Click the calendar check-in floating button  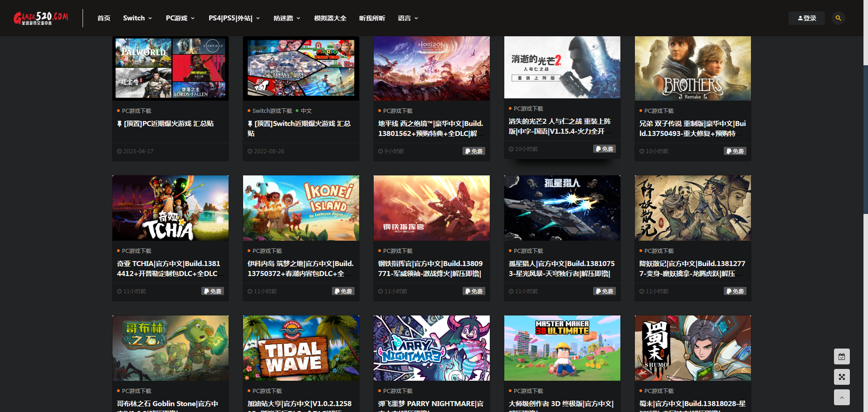click(842, 357)
